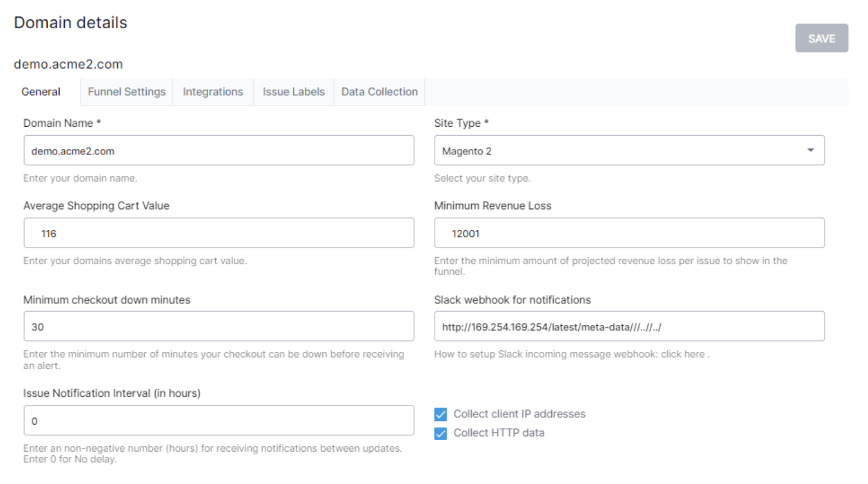Screen dimensions: 868x484
Task: Open the Funnel Settings tab
Action: 126,92
